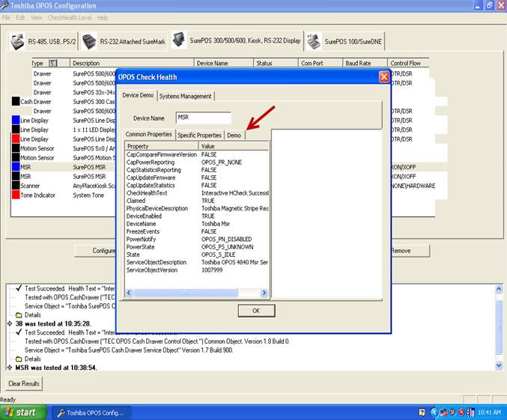The height and width of the screenshot is (420, 507).
Task: Click the SurePOS 300/500/600 Kiosk tab icon
Action: pos(178,41)
